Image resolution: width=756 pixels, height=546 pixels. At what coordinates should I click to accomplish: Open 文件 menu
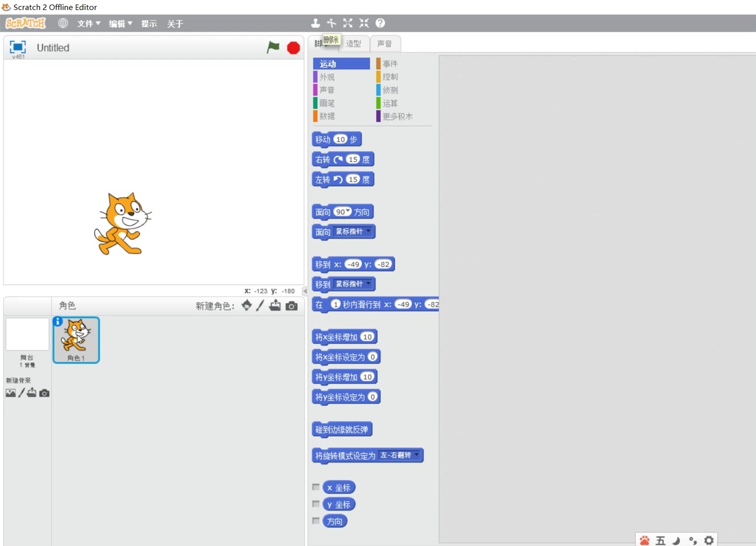pyautogui.click(x=89, y=24)
